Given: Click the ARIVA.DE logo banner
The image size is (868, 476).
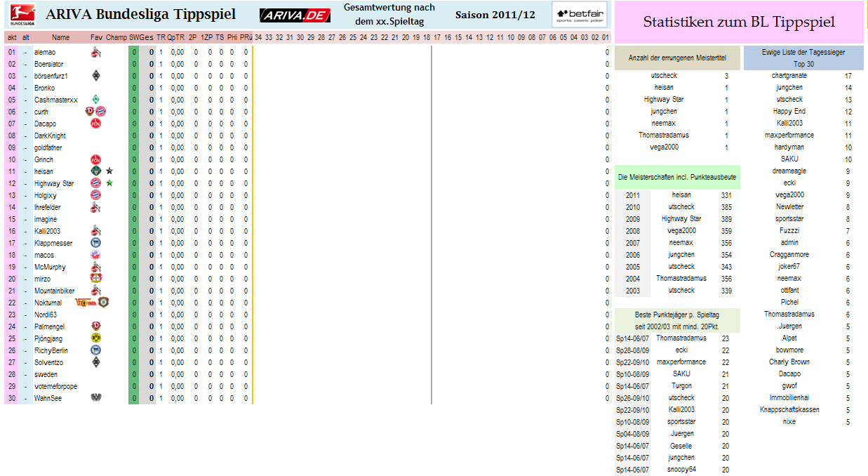Looking at the screenshot, I should (295, 15).
